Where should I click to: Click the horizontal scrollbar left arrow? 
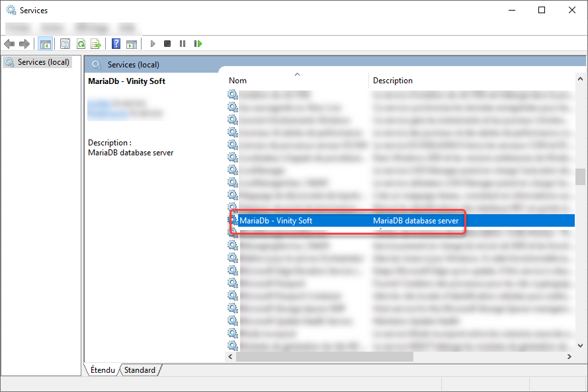230,356
